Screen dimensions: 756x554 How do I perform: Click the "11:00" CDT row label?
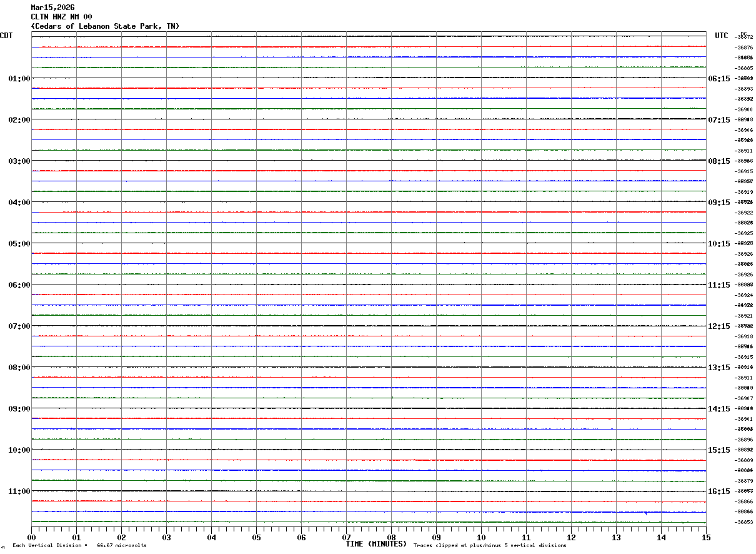(19, 491)
